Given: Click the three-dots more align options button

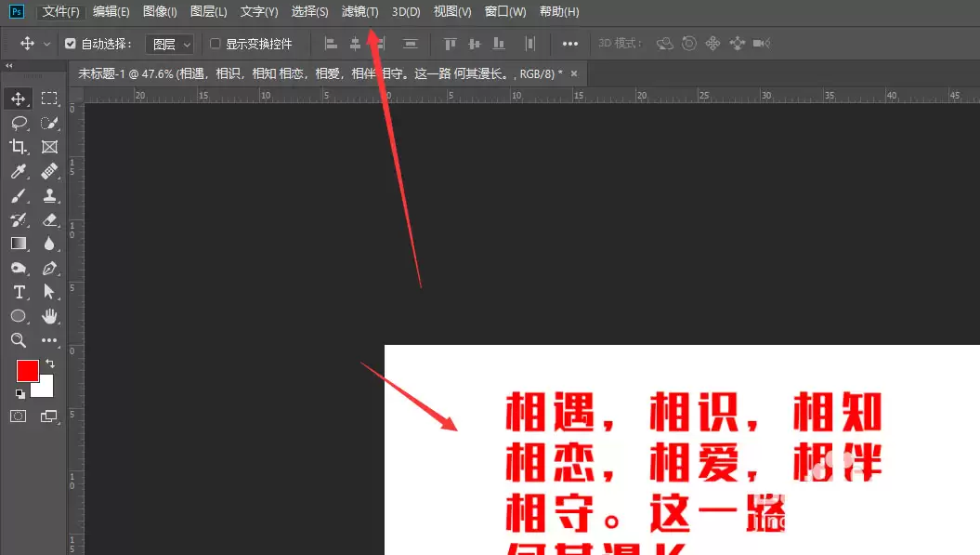Looking at the screenshot, I should (570, 44).
